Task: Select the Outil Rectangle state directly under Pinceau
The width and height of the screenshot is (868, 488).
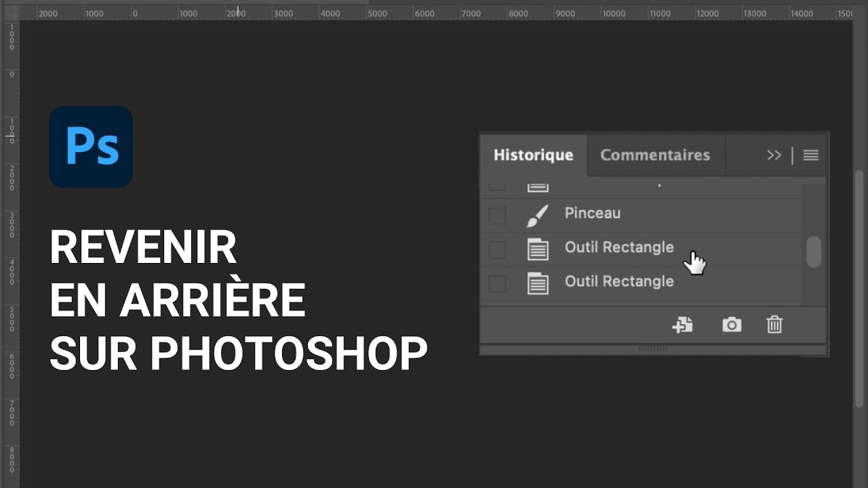Action: coord(641,249)
